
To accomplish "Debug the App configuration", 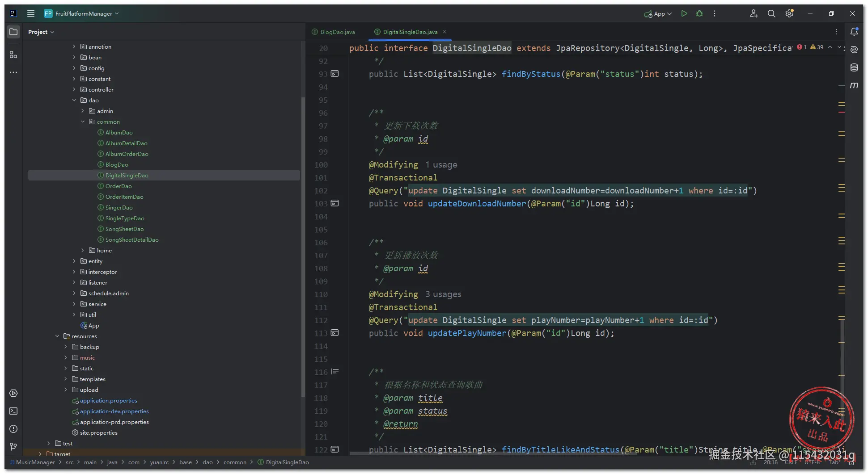I will (x=699, y=13).
